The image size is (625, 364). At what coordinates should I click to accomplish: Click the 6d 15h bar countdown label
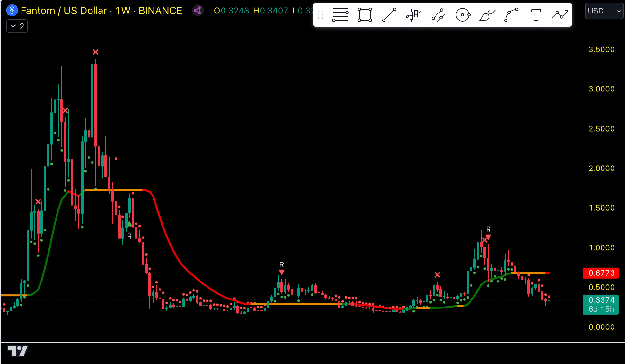(x=601, y=309)
